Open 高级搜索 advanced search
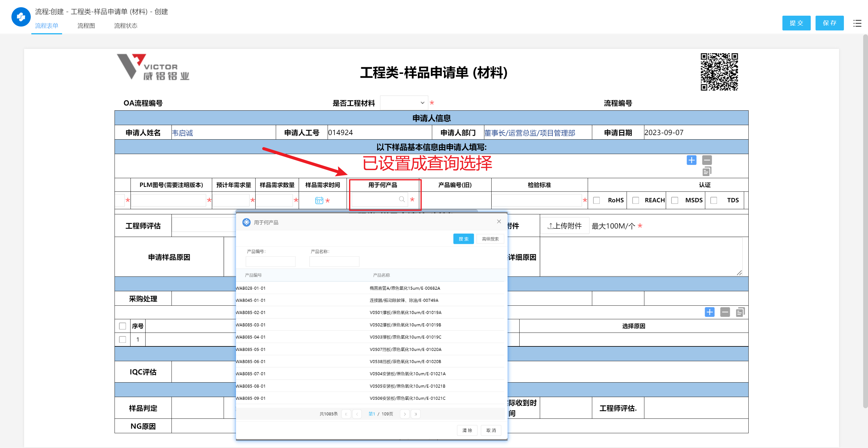 [490, 239]
